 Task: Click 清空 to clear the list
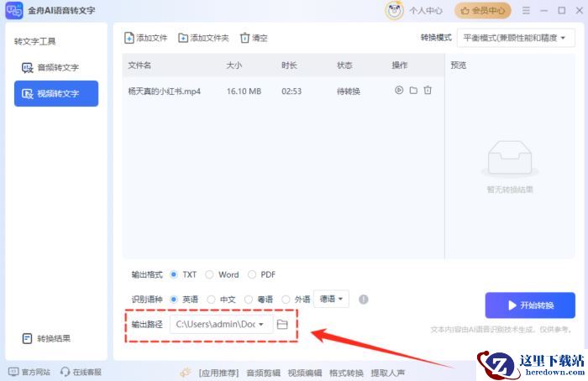coord(254,38)
